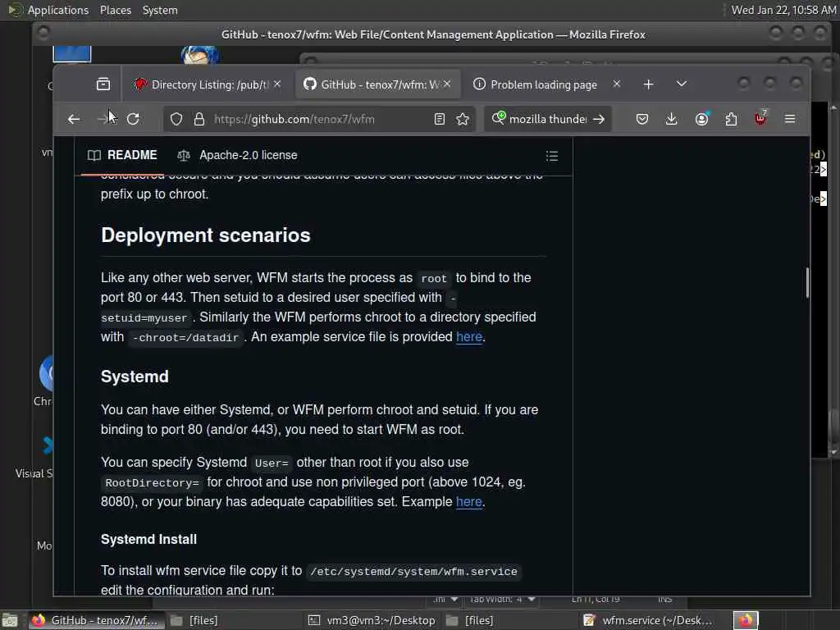
Task: Open the Firefox account icon
Action: 702,119
